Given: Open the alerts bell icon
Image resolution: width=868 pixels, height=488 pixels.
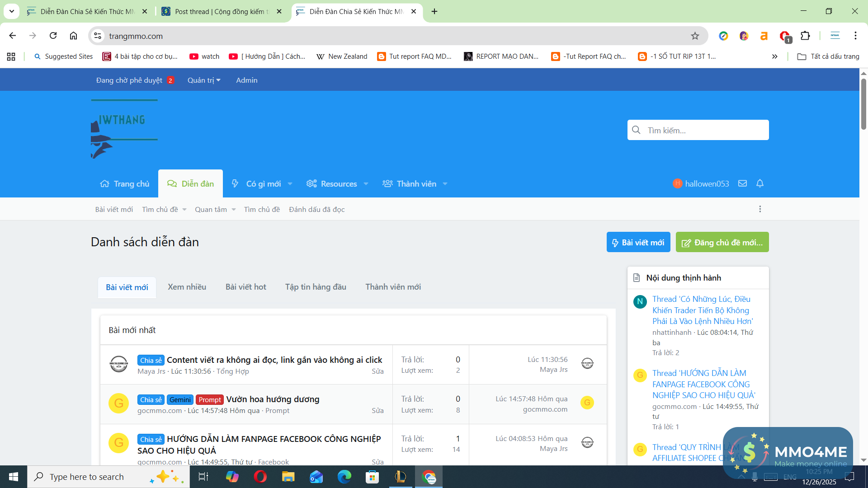Looking at the screenshot, I should click(x=760, y=183).
